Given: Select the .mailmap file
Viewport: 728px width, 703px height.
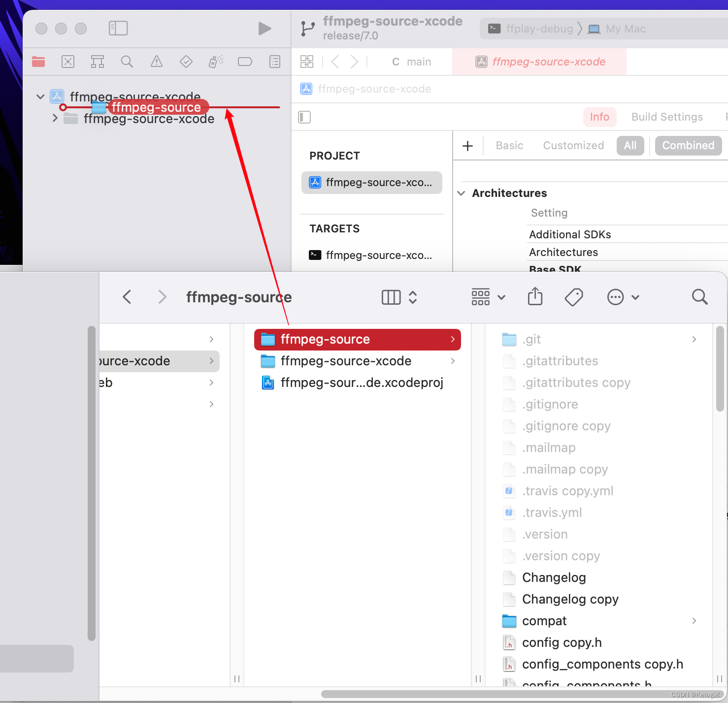Looking at the screenshot, I should click(599, 447).
